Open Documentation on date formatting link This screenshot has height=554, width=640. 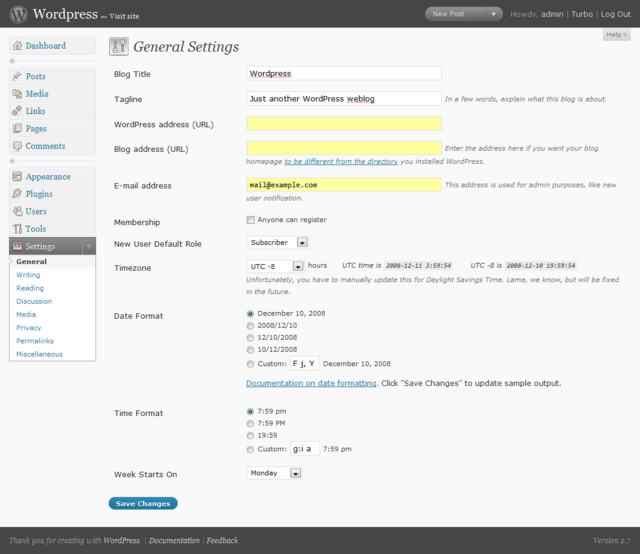click(311, 383)
